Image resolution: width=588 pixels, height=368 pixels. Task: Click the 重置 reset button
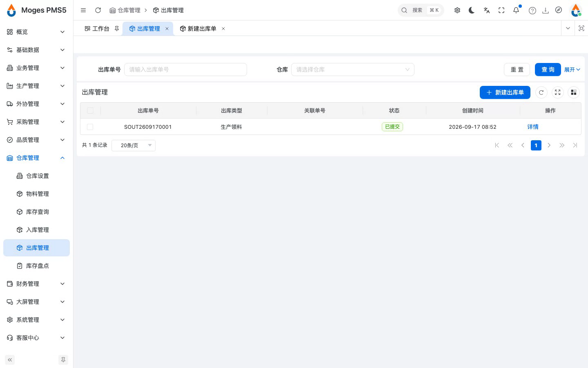517,70
